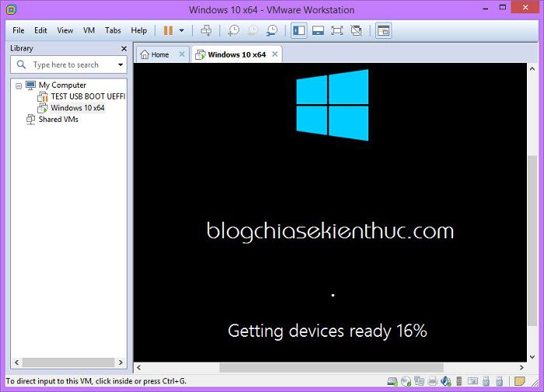This screenshot has width=544, height=392.
Task: Select the TEST USB BOOT UEFFI virtual machine
Action: click(88, 96)
